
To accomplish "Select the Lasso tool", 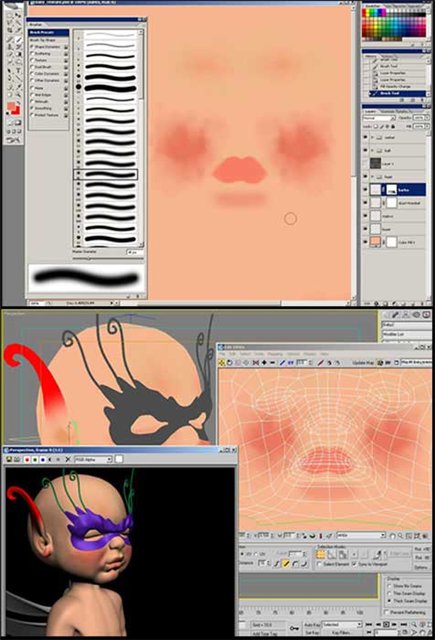I will [9, 22].
